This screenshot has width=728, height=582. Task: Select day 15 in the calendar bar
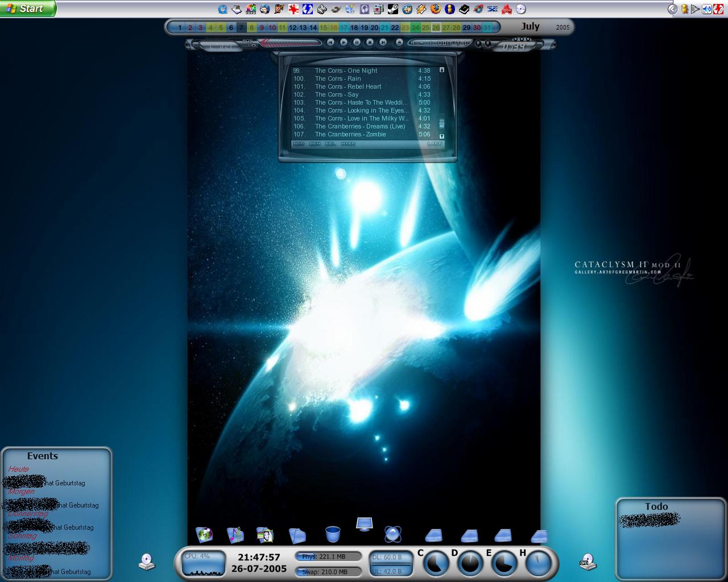click(323, 27)
